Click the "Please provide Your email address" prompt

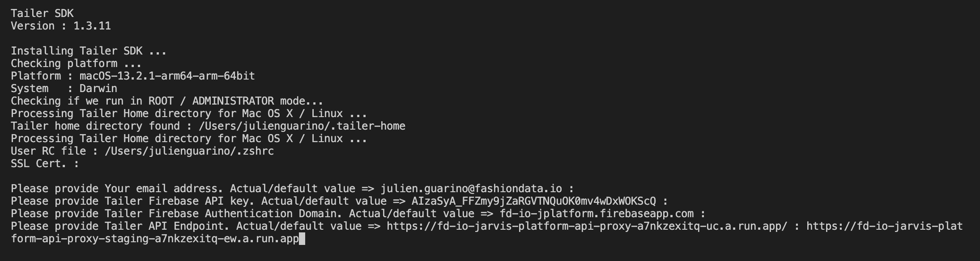coord(116,189)
